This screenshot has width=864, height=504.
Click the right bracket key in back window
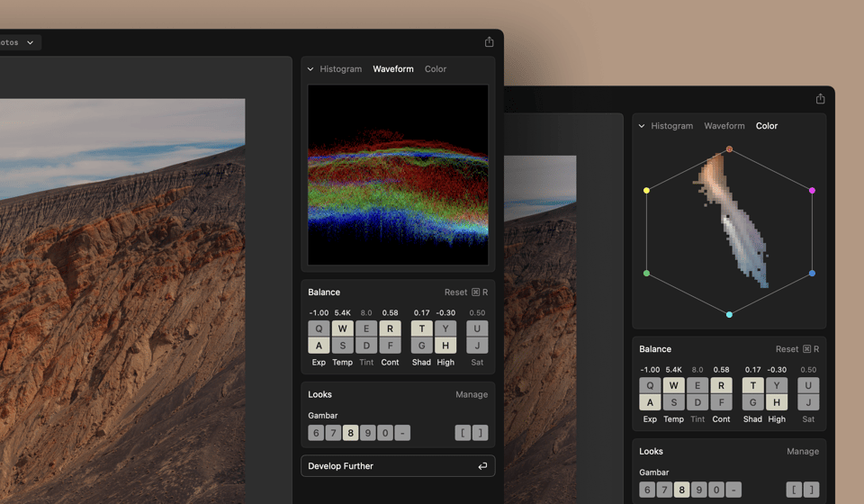click(x=811, y=490)
